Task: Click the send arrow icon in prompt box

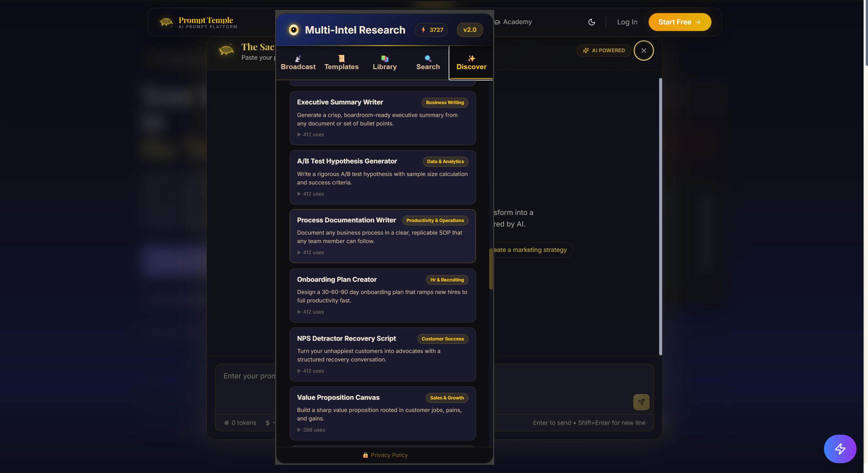Action: coord(641,402)
